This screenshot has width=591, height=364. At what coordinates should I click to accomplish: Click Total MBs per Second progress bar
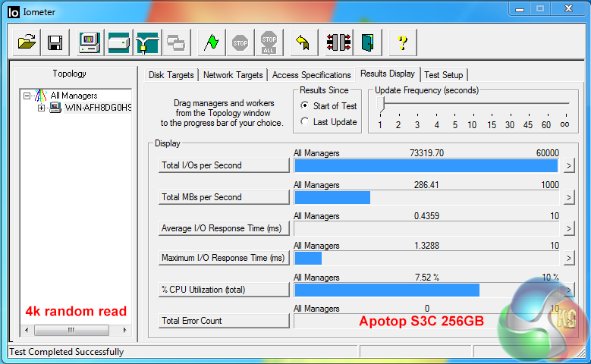[426, 197]
